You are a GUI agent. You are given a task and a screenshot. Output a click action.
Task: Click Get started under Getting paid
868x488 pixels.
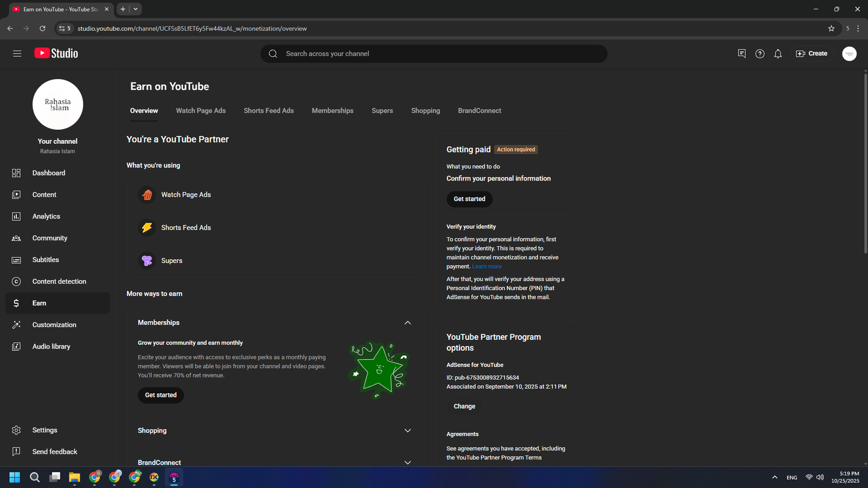click(x=469, y=199)
